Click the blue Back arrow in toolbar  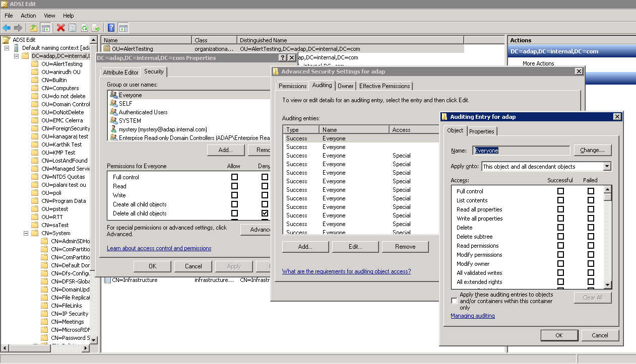(7, 28)
